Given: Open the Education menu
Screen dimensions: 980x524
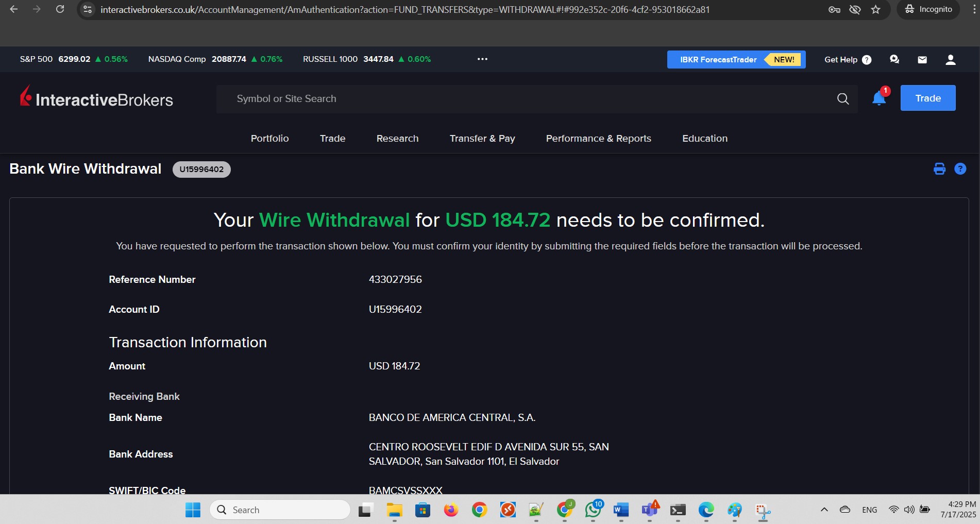Looking at the screenshot, I should tap(705, 138).
